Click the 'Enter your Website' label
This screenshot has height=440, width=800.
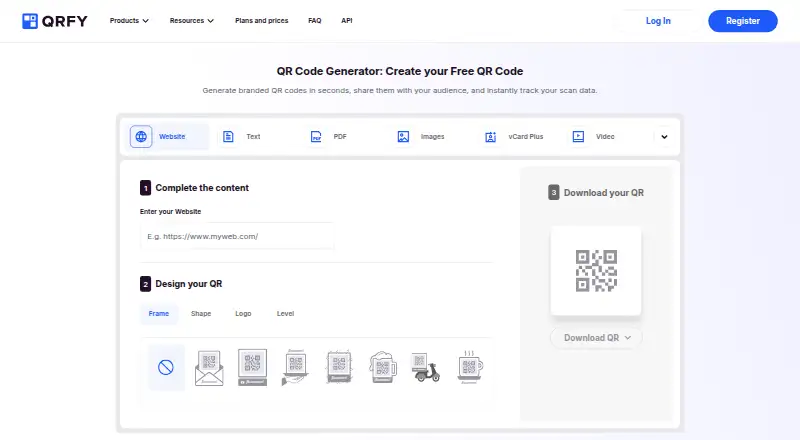[x=170, y=211]
